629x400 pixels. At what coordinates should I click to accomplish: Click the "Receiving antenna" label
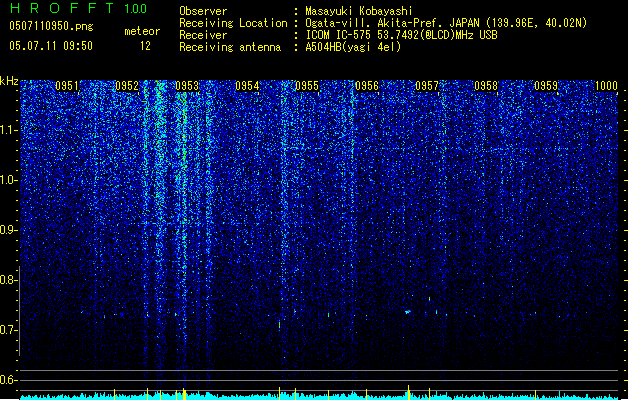(230, 47)
